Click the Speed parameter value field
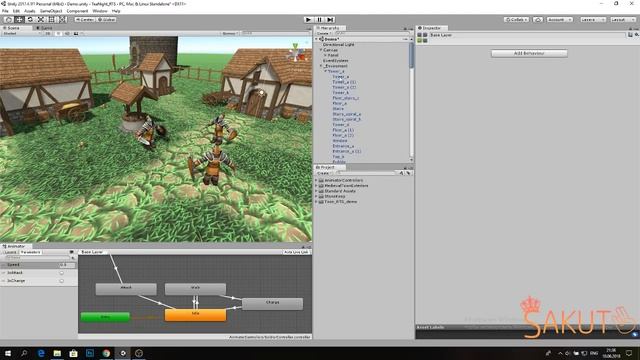 [67, 265]
